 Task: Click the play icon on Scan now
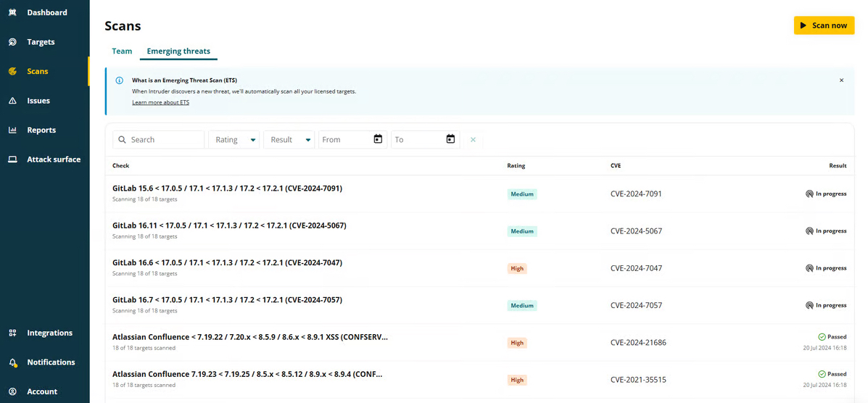click(x=803, y=25)
